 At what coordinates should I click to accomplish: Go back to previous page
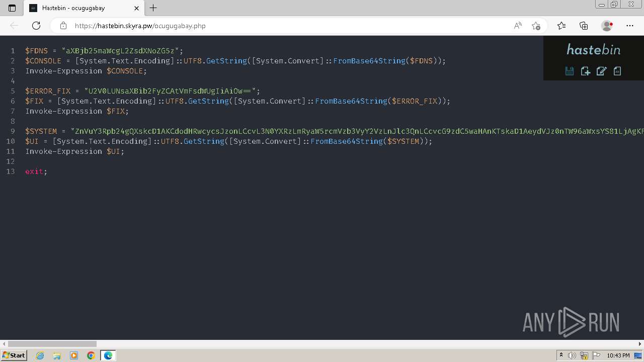[x=14, y=26]
